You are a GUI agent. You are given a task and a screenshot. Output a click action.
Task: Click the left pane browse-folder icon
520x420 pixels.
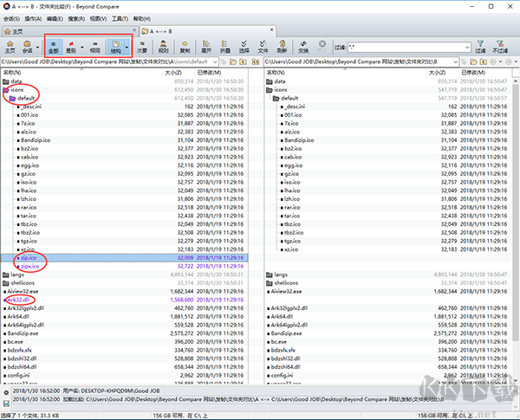[x=233, y=61]
